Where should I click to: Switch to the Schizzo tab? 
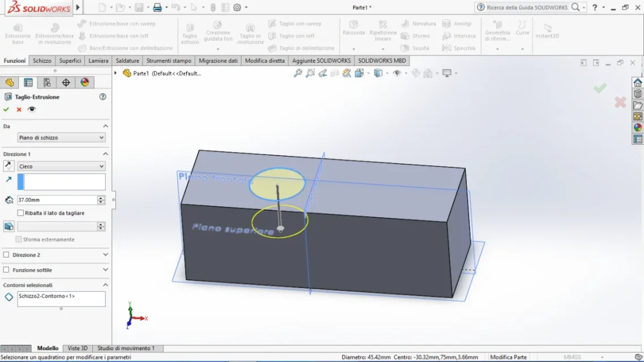pyautogui.click(x=42, y=61)
